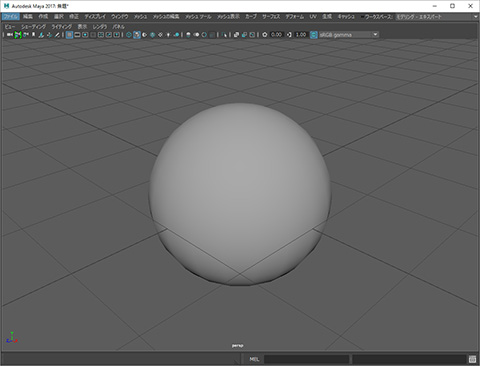Click the Use All Lights icon
Image resolution: width=480 pixels, height=366 pixels.
pyautogui.click(x=168, y=35)
